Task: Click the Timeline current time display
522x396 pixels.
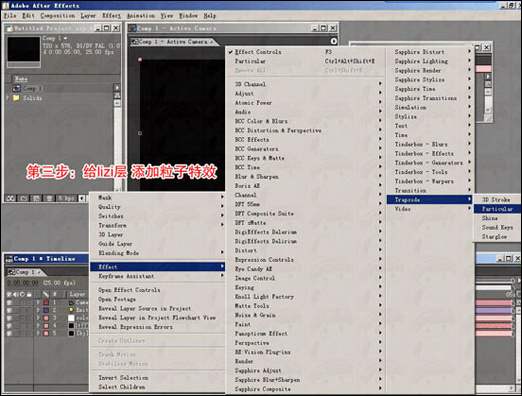Action: pyautogui.click(x=23, y=283)
